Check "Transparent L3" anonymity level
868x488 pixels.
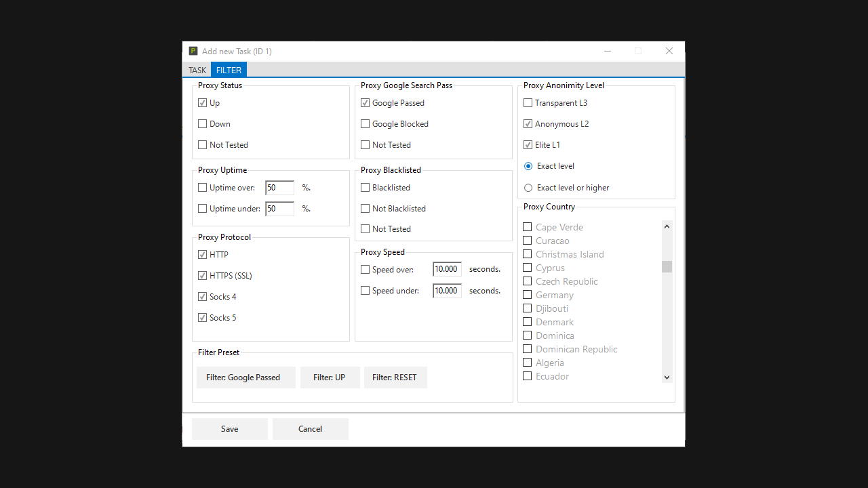coord(528,102)
